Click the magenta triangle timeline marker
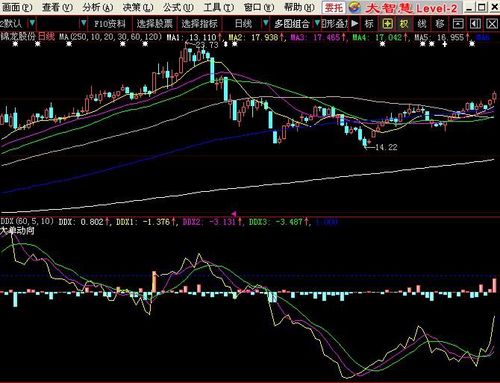The height and width of the screenshot is (383, 500). 234,213
